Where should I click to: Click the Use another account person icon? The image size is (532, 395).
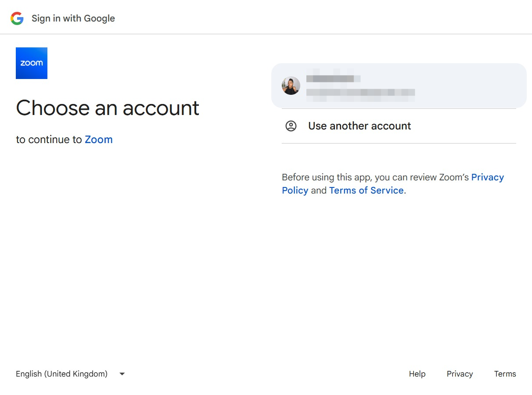(x=291, y=126)
